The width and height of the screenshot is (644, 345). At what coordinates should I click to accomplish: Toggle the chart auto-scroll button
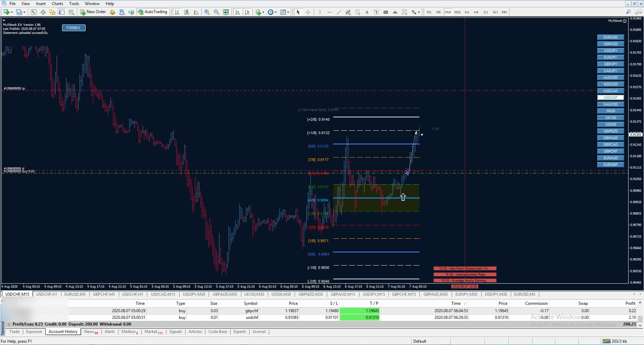point(238,12)
